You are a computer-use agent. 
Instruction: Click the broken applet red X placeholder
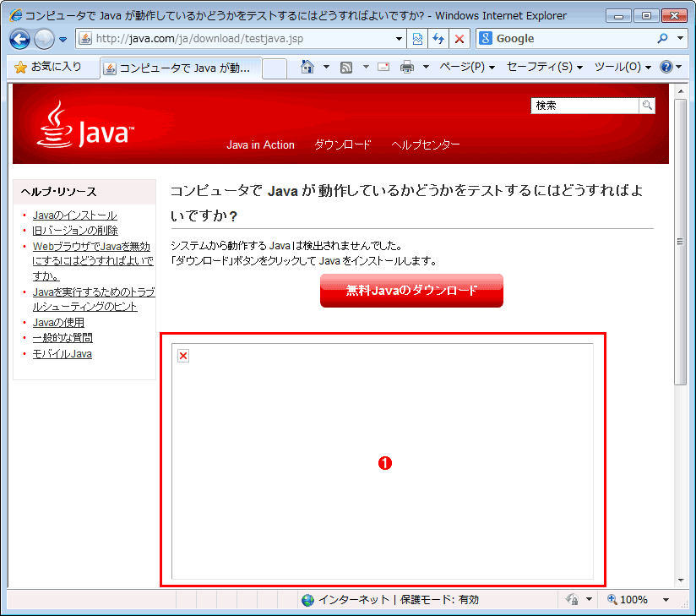pos(183,356)
